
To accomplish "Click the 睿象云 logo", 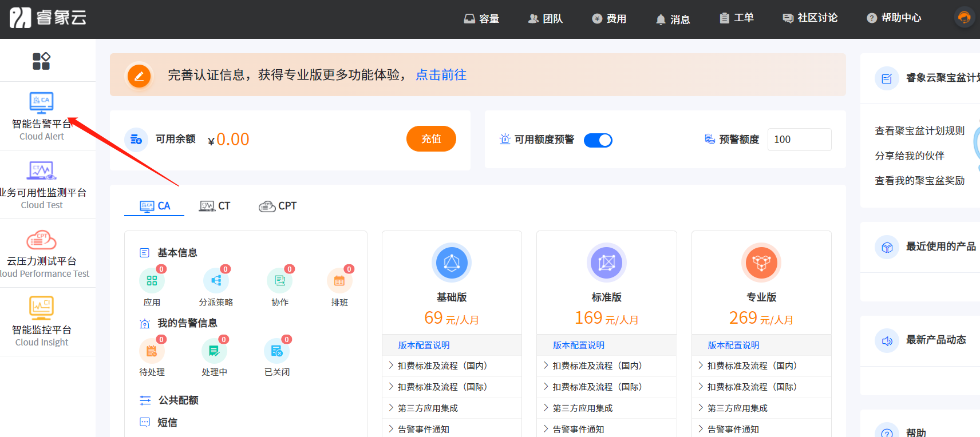I will pos(48,18).
